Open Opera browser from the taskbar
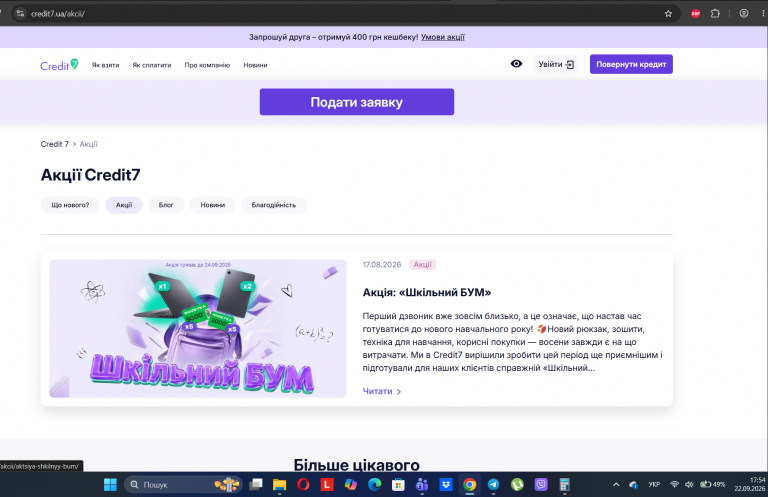This screenshot has width=768, height=497. click(303, 485)
